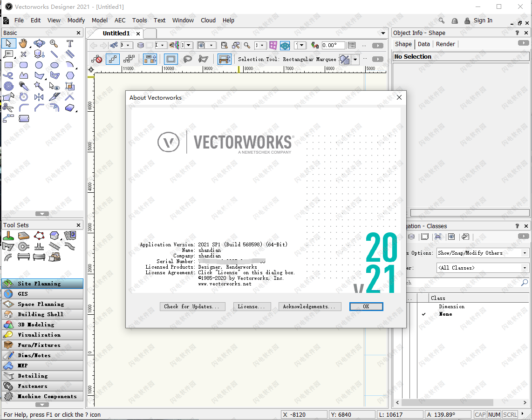Toggle unrestricted interactive scaling mode

pyautogui.click(x=129, y=59)
